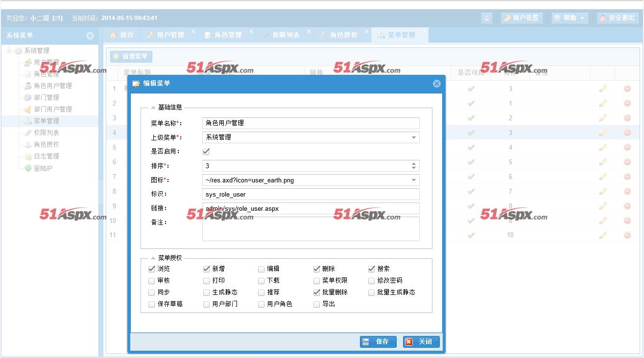Click the 保存 button
The width and height of the screenshot is (644, 358).
[378, 342]
